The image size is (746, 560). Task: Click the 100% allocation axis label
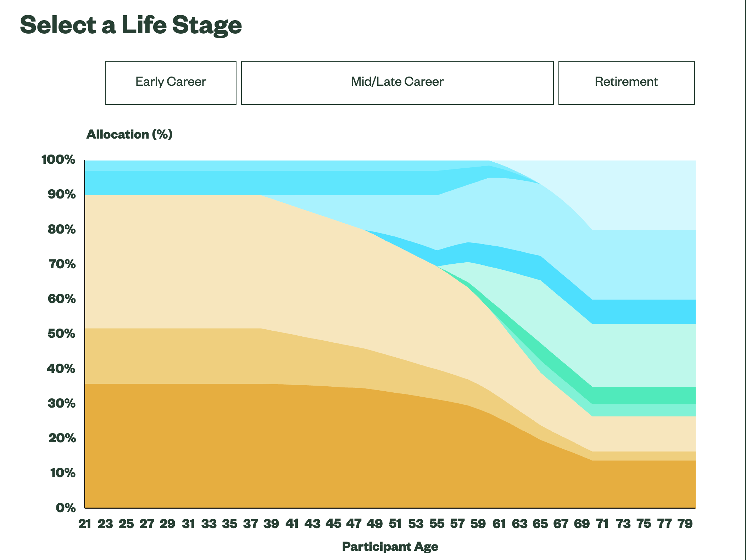59,159
